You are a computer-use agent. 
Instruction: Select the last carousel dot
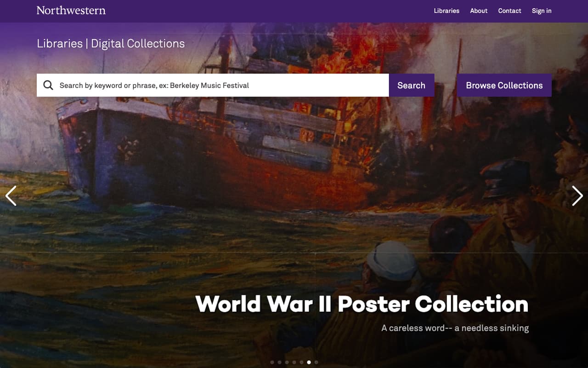316,362
